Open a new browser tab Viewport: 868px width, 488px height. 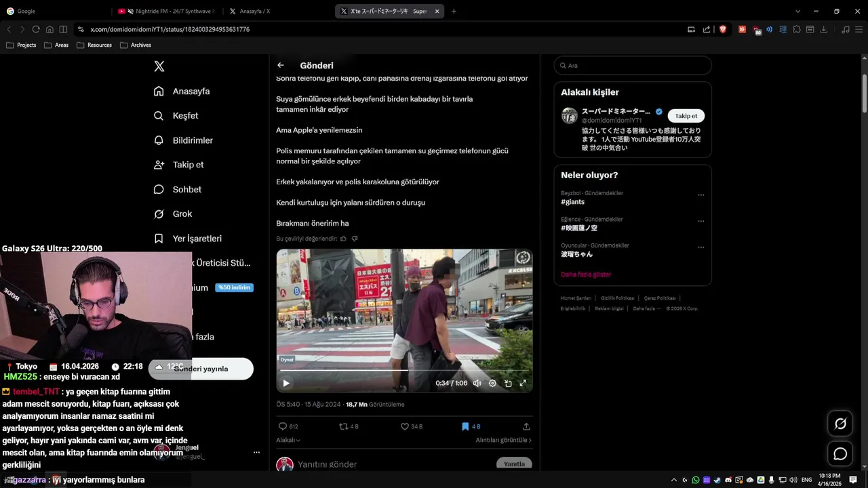454,12
